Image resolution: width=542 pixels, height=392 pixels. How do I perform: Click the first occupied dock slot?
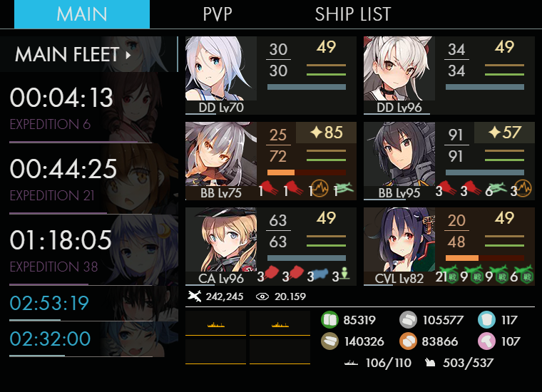tap(215, 324)
